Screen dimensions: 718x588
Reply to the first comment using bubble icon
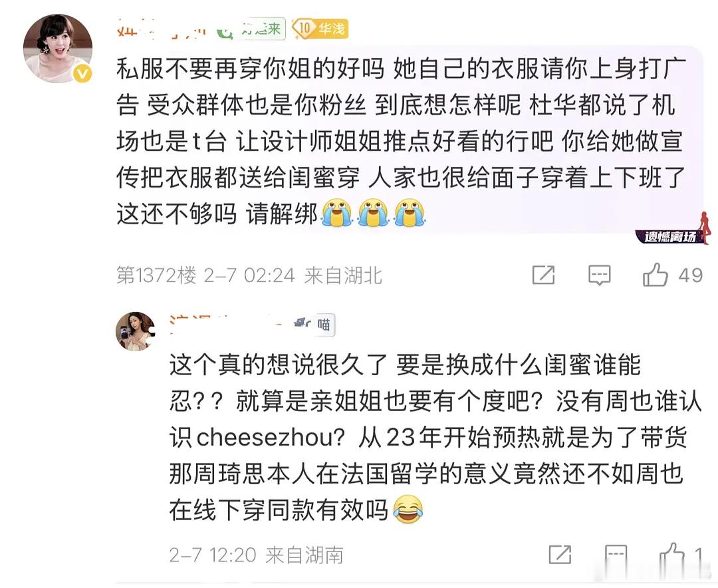pos(600,275)
